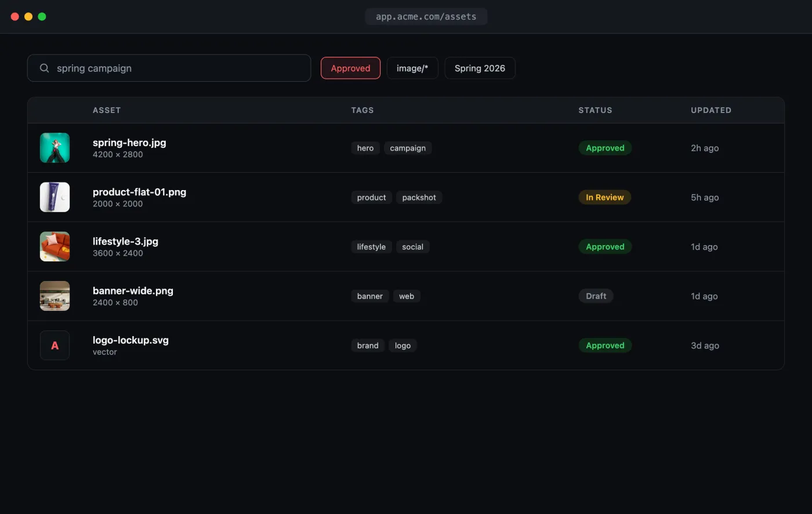This screenshot has width=812, height=514.
Task: Click the green maximize window button
Action: pos(42,17)
